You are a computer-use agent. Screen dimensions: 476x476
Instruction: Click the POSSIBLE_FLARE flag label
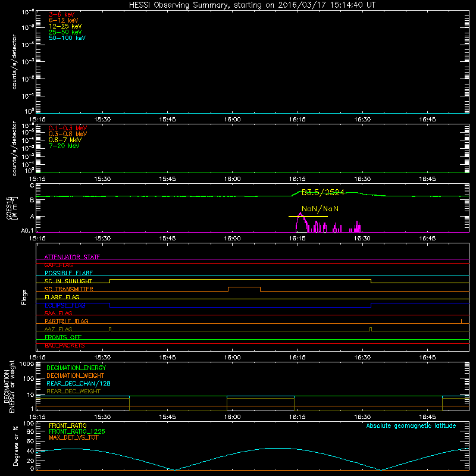tap(68, 273)
